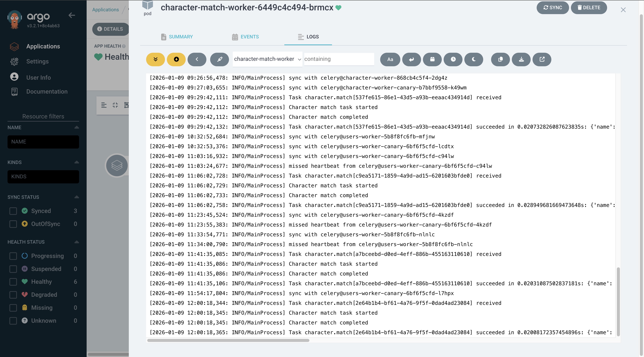Toggle dark mode moon button
Image resolution: width=644 pixels, height=357 pixels.
pos(474,59)
